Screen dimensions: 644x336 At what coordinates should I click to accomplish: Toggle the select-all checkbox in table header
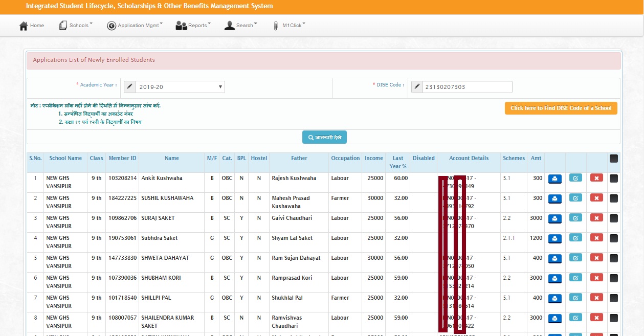tap(613, 159)
